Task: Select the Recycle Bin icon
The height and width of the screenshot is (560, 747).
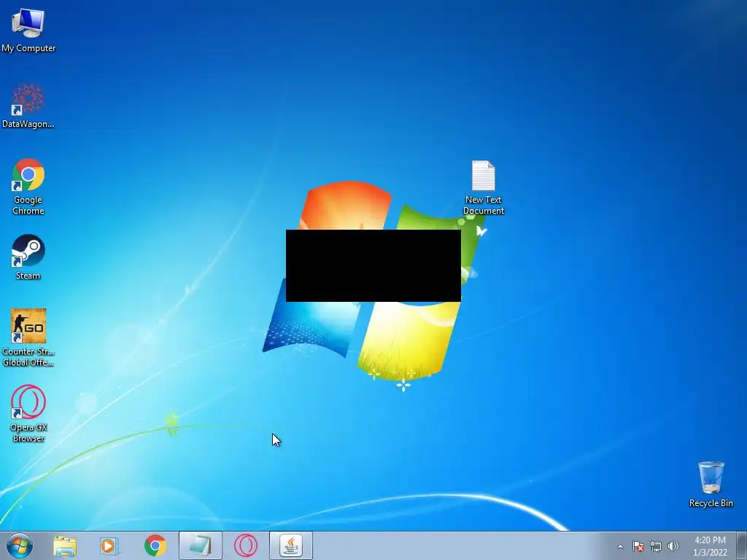Action: tap(711, 484)
